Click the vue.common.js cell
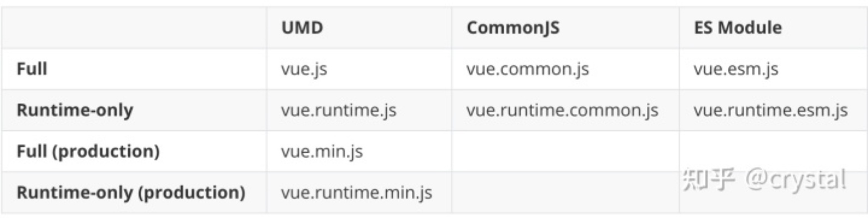 pos(528,69)
